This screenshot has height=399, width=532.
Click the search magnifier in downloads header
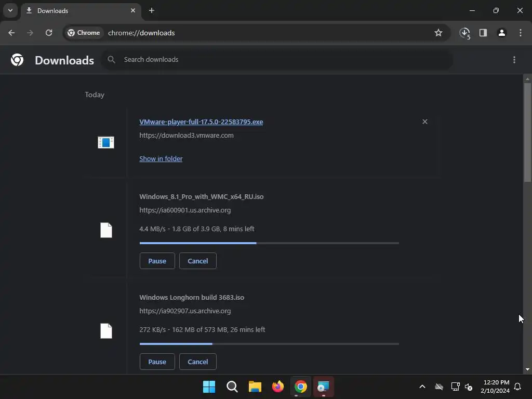tap(111, 60)
